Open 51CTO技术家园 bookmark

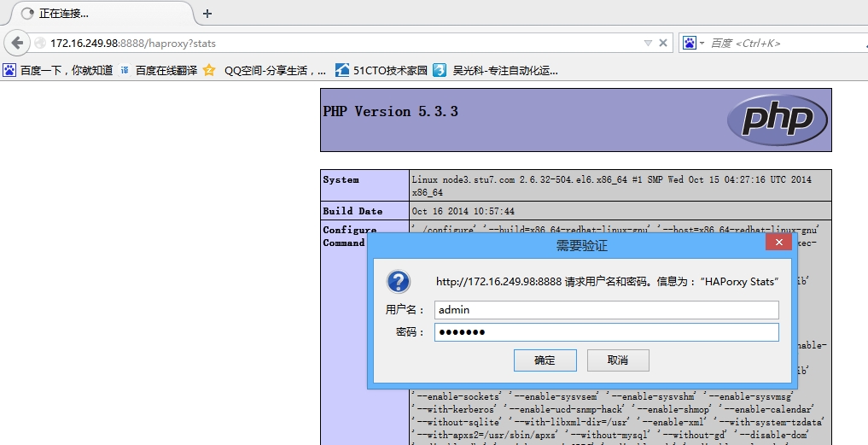click(382, 70)
